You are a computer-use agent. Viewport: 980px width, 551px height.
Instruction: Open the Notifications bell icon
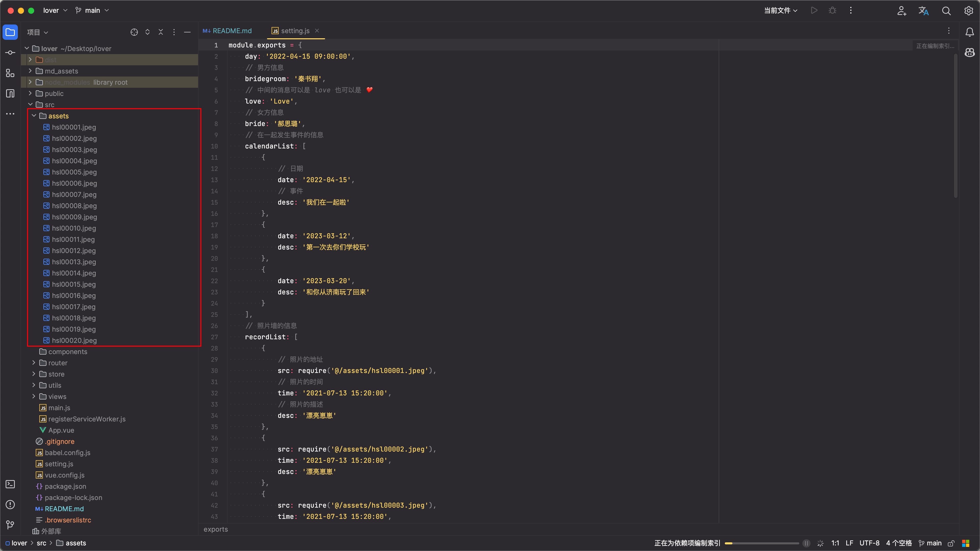tap(969, 32)
